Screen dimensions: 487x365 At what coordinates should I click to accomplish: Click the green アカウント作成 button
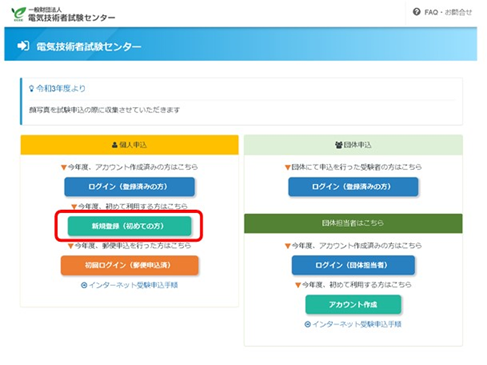[353, 304]
